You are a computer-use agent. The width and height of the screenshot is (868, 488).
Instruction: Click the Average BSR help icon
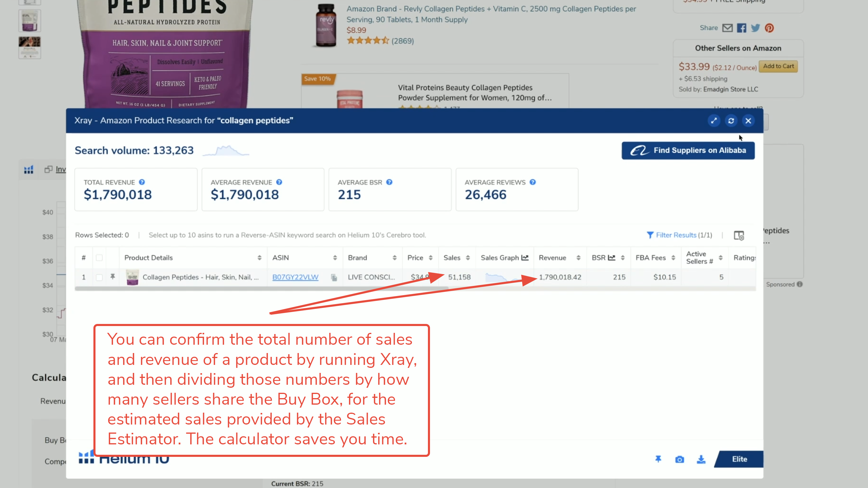[x=389, y=182]
